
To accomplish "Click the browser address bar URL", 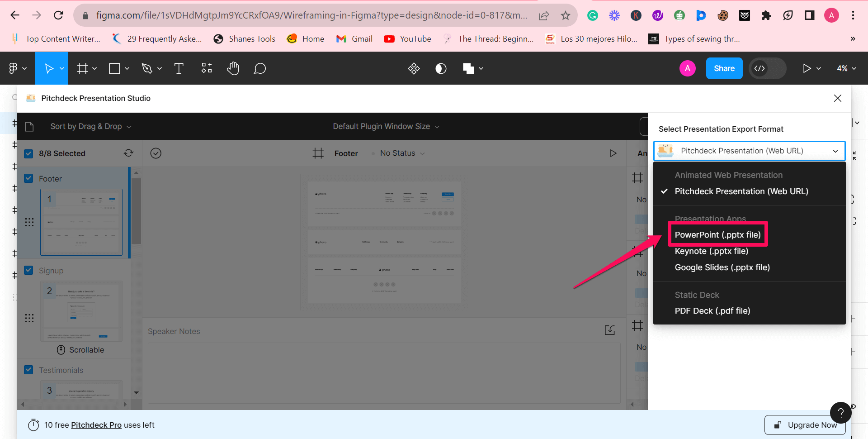I will click(x=311, y=15).
